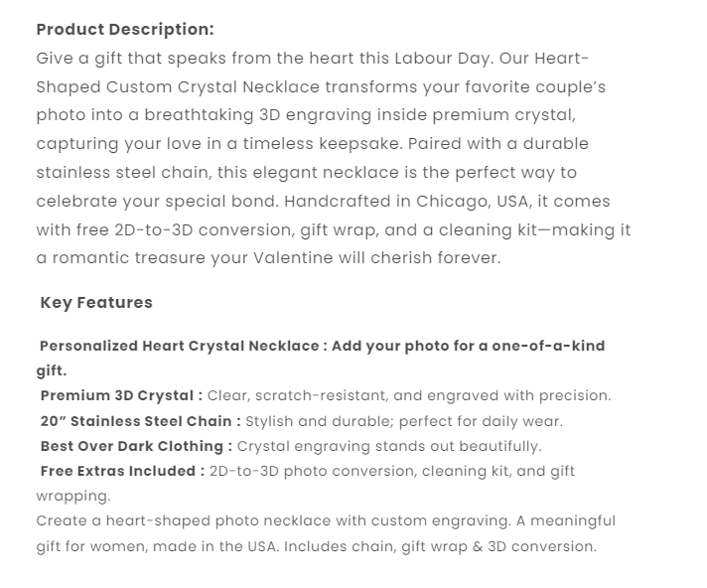
Task: Click "Add your photo for a one-of-a-kind" text
Action: click(x=468, y=346)
